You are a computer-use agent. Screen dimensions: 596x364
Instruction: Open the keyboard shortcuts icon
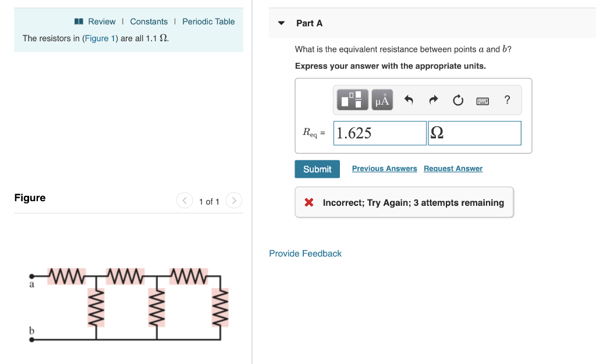click(x=483, y=100)
